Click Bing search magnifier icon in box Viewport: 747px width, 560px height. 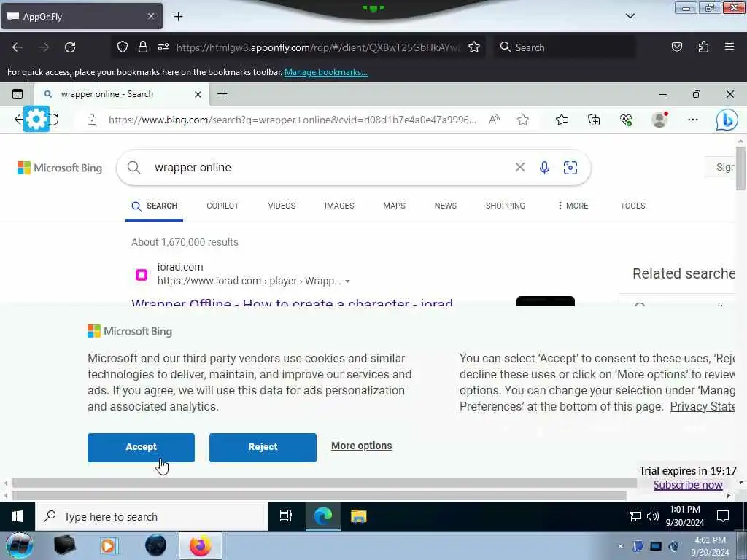point(134,168)
